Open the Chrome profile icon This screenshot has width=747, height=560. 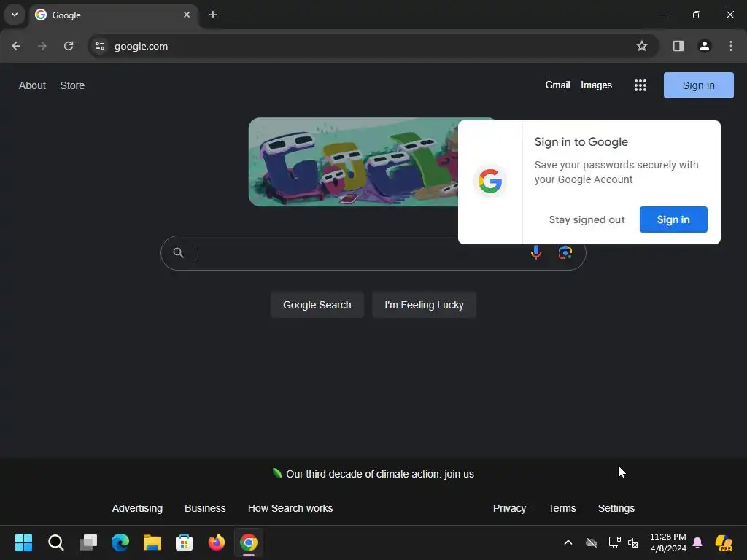(705, 46)
